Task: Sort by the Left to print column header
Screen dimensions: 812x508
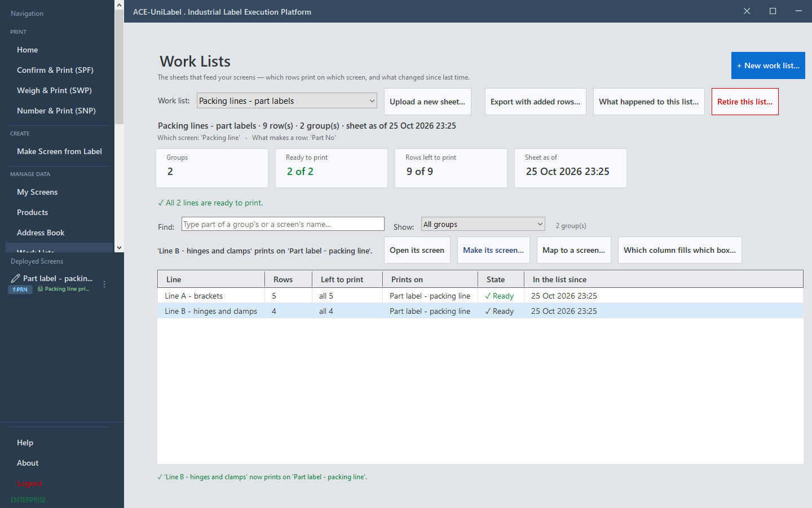Action: [347, 279]
